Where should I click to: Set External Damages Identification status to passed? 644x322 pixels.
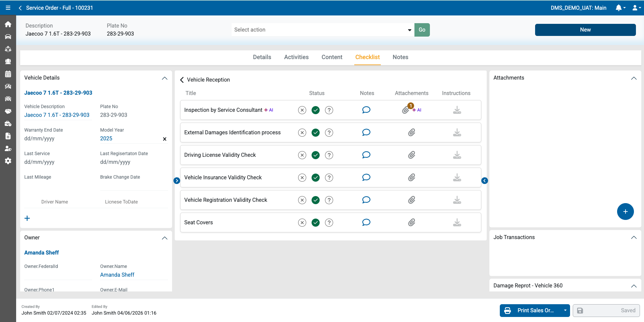[x=316, y=133]
